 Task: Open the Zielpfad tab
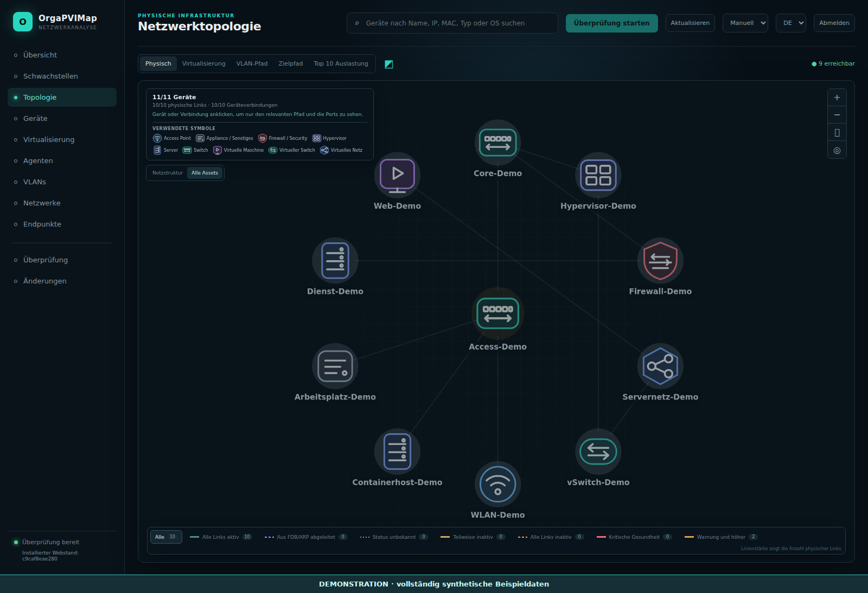291,63
